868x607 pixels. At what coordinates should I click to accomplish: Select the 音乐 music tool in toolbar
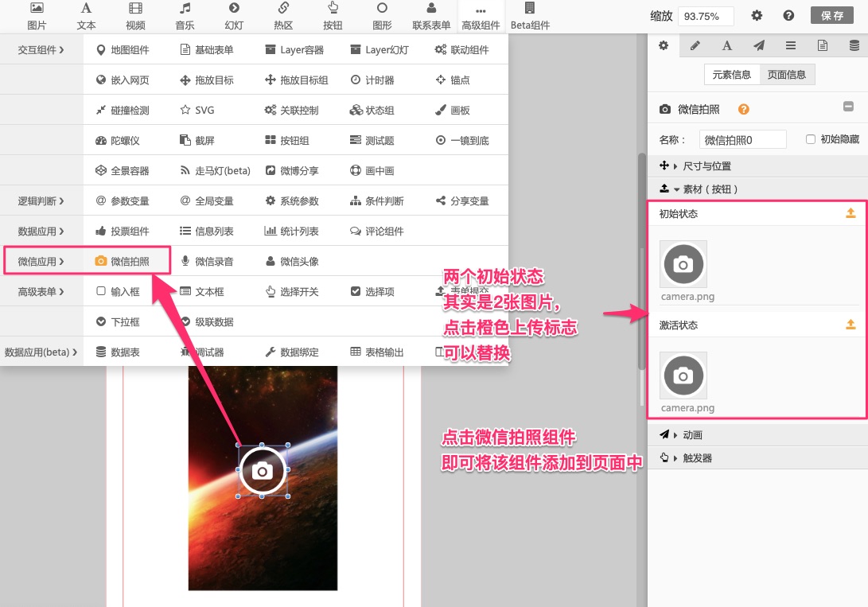click(x=185, y=16)
